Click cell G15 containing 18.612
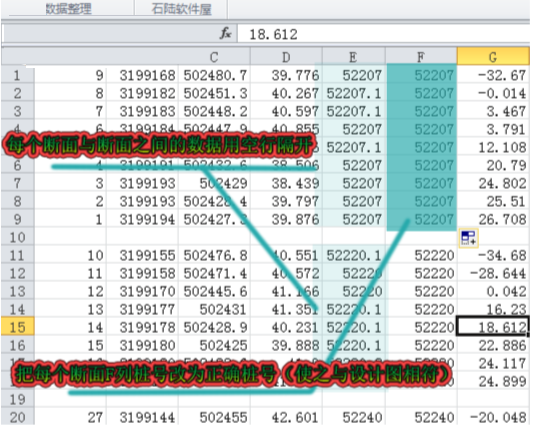 pos(493,327)
